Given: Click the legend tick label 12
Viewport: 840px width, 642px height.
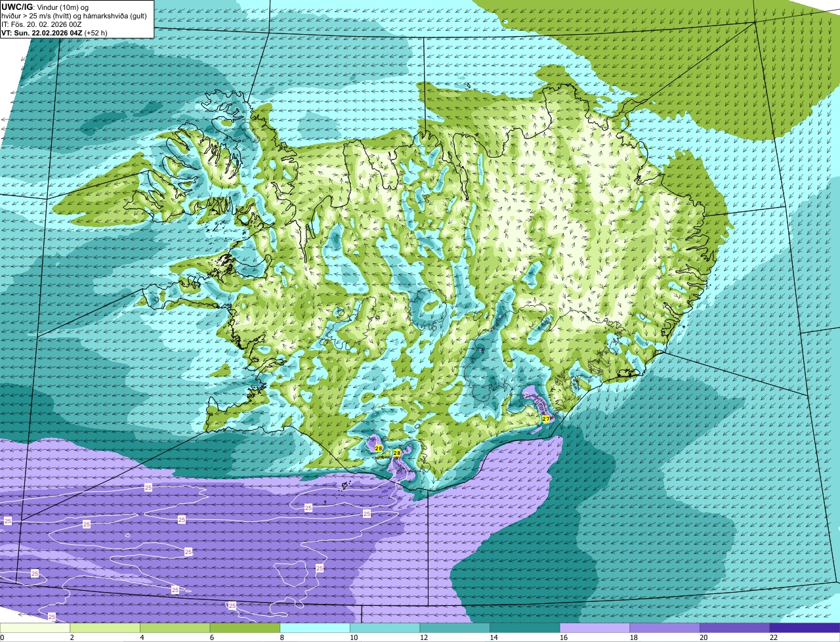Looking at the screenshot, I should click(x=424, y=637).
